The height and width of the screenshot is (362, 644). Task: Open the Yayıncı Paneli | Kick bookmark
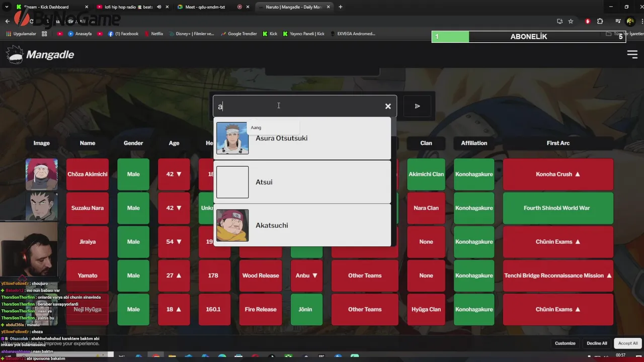pos(303,34)
